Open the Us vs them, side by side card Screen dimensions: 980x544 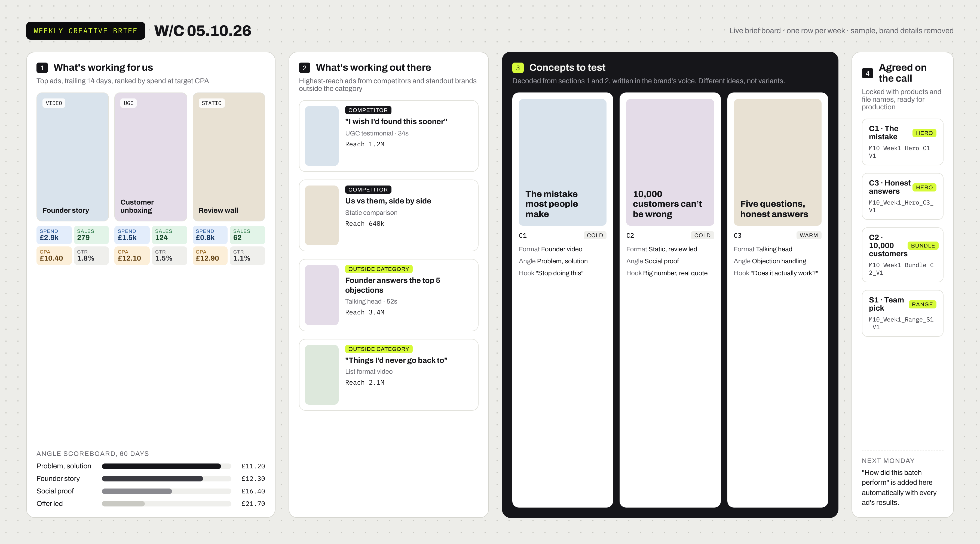pos(388,215)
